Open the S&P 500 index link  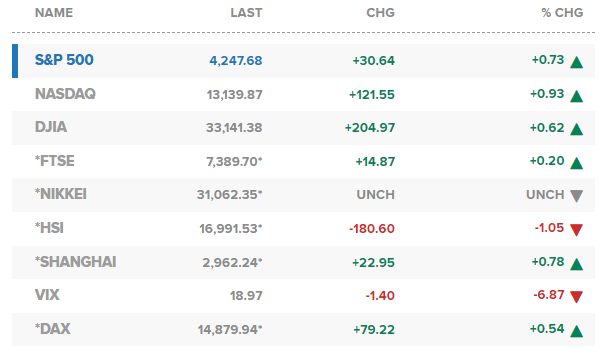(x=64, y=60)
